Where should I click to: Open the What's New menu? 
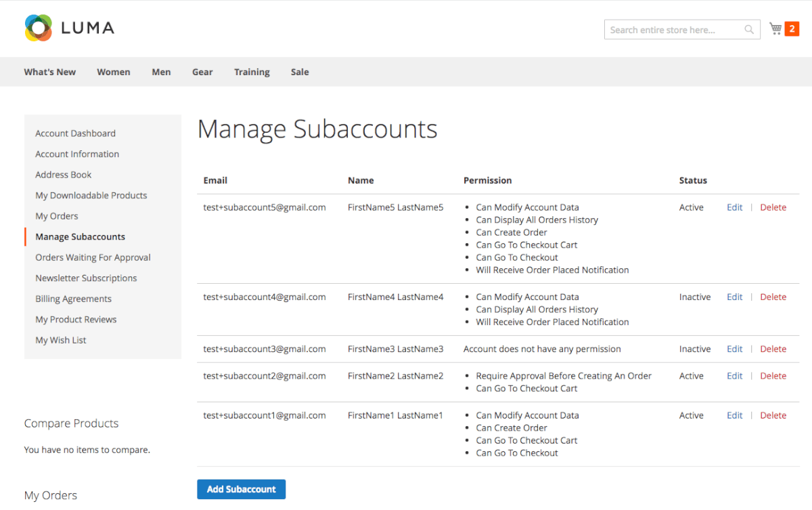tap(50, 72)
